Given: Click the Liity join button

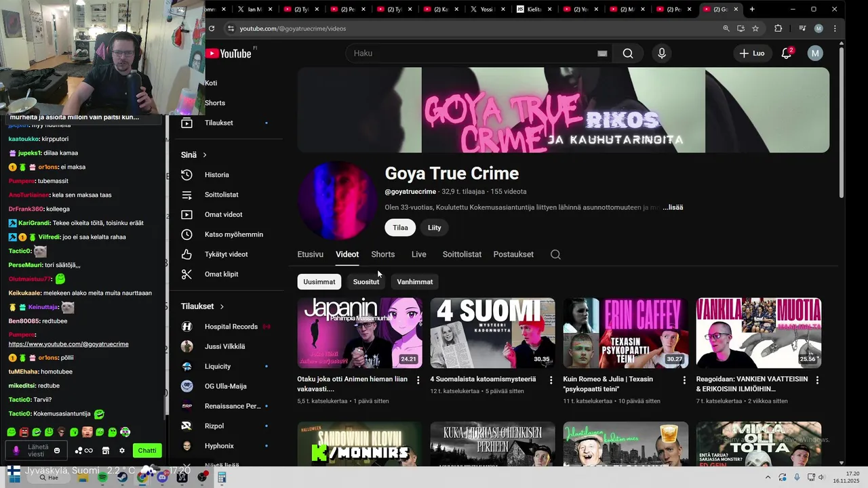Looking at the screenshot, I should 435,228.
